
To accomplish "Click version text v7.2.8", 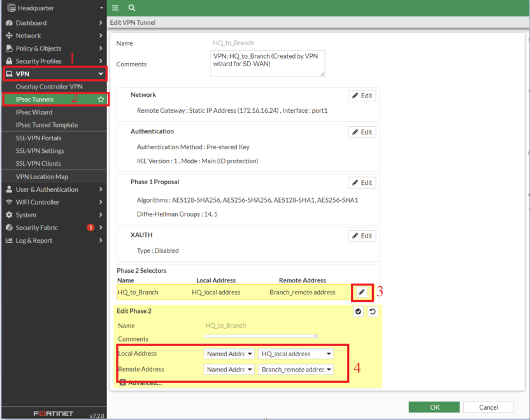I will coord(97,416).
